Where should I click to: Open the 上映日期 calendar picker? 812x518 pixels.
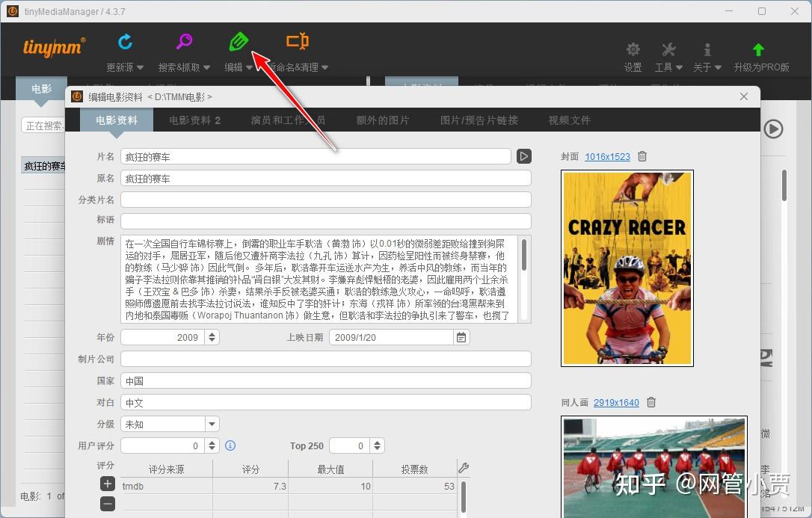pos(461,336)
